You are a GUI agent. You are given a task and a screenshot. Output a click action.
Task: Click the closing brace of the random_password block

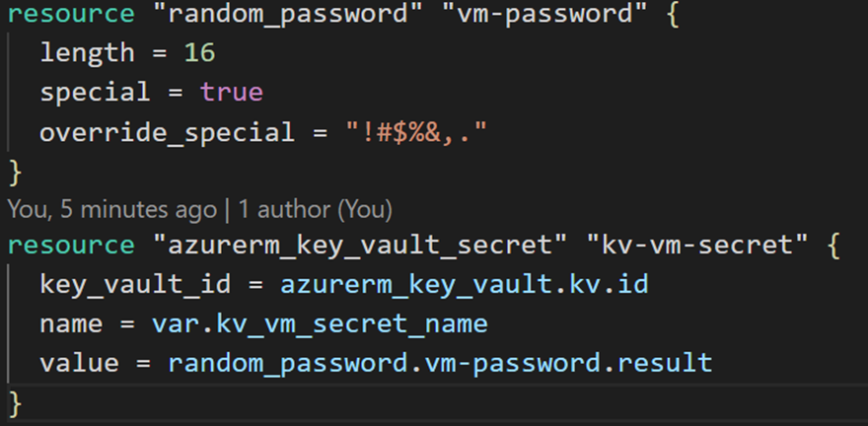[x=14, y=171]
